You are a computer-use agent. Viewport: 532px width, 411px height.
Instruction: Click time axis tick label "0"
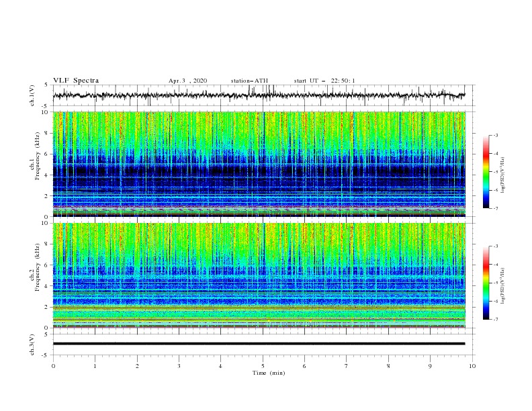(x=53, y=366)
